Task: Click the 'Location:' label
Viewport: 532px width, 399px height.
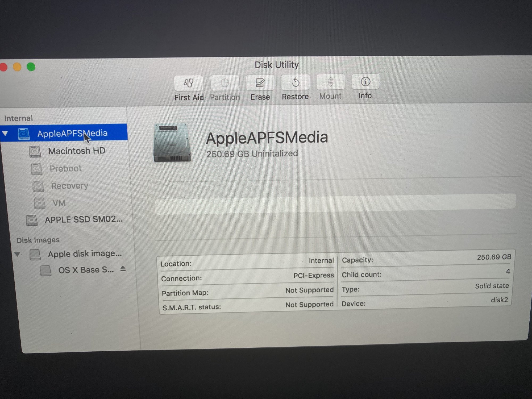Action: pyautogui.click(x=176, y=264)
